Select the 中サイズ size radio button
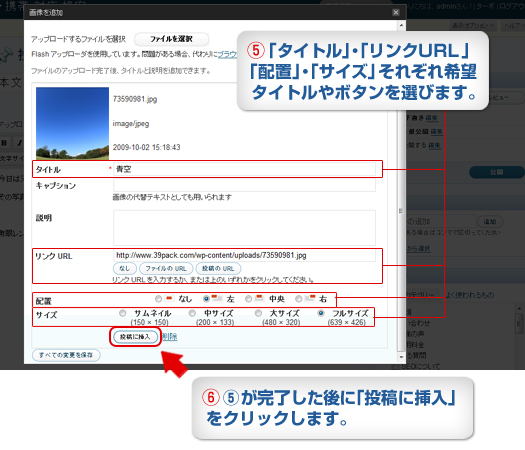525x450 pixels. [x=192, y=313]
